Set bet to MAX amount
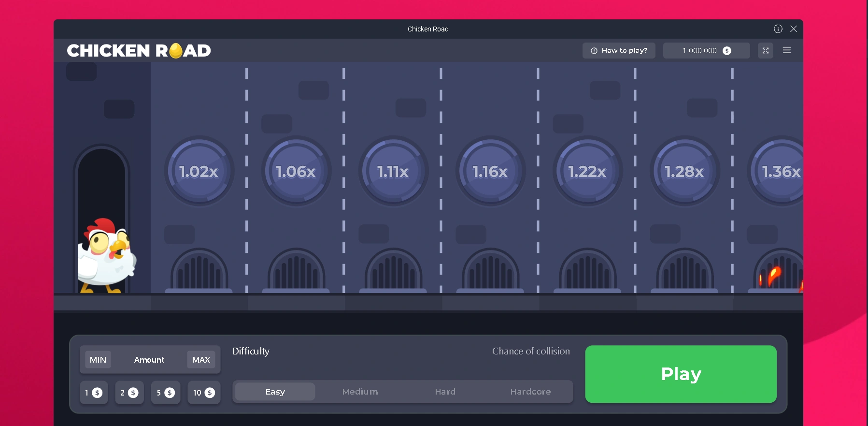The image size is (868, 426). pyautogui.click(x=201, y=360)
